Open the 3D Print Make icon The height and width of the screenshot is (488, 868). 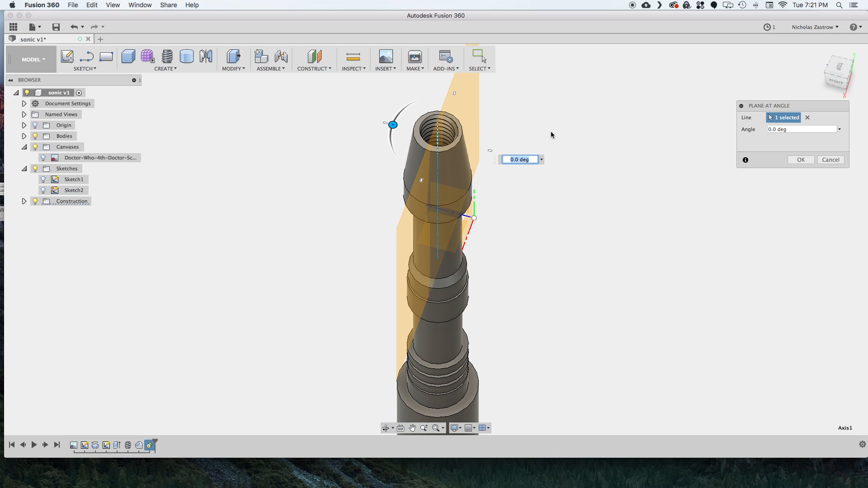[x=415, y=56]
